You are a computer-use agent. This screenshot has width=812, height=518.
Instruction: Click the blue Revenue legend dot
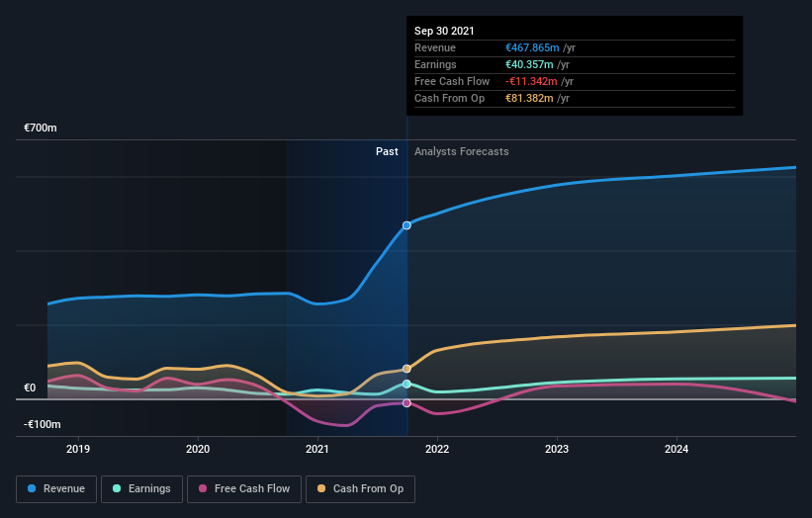coord(32,488)
